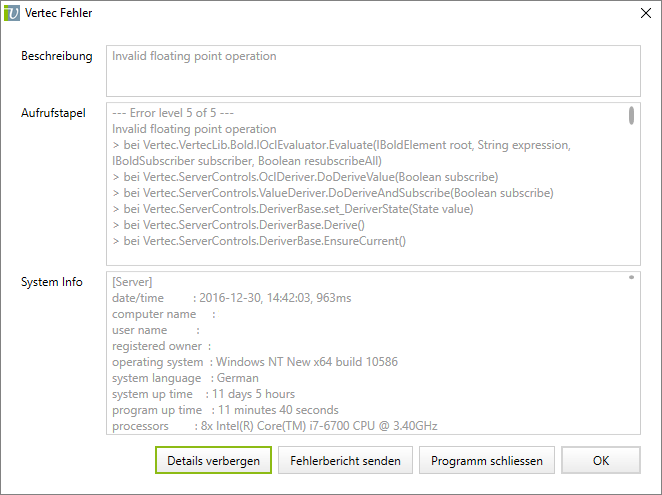Click the [Server] line in System Info
This screenshot has height=495, width=662.
133,282
